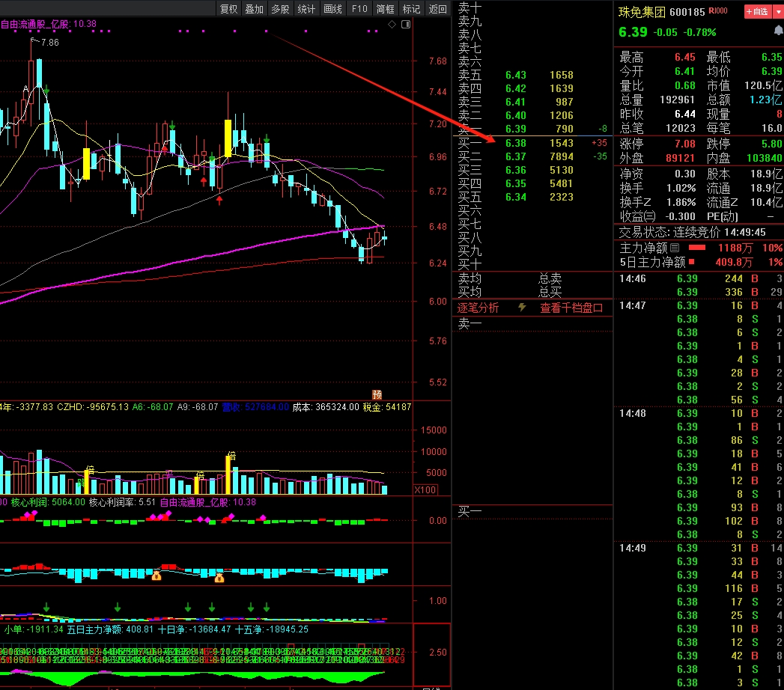The height and width of the screenshot is (690, 784).
Task: Click the 5日主力净额 red square indicator
Action: tap(691, 261)
